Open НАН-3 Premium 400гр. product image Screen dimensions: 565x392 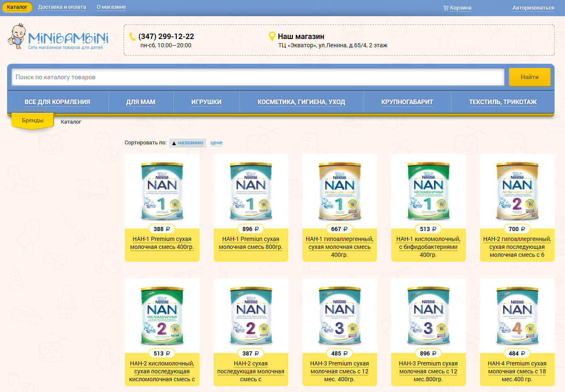click(x=340, y=316)
